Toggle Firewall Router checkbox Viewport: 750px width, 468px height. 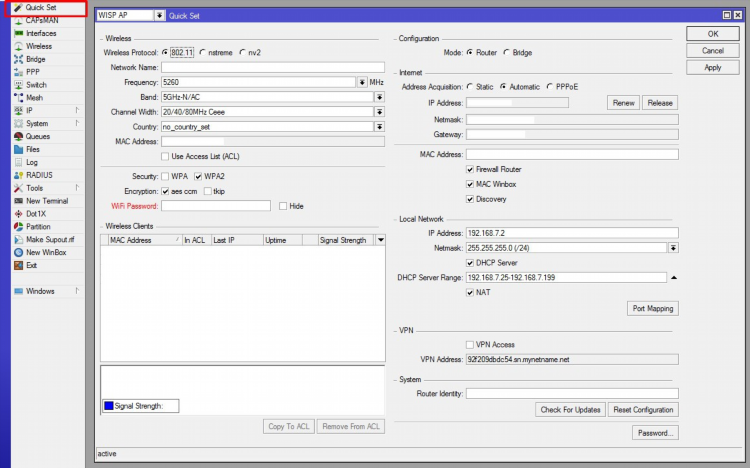tap(470, 169)
